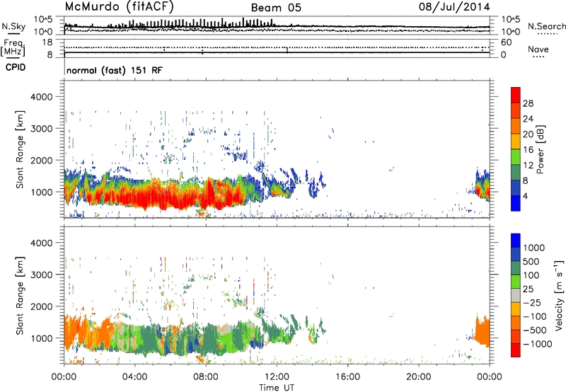Click the "12:00" time tick label
The height and width of the screenshot is (392, 566).
coord(277,377)
